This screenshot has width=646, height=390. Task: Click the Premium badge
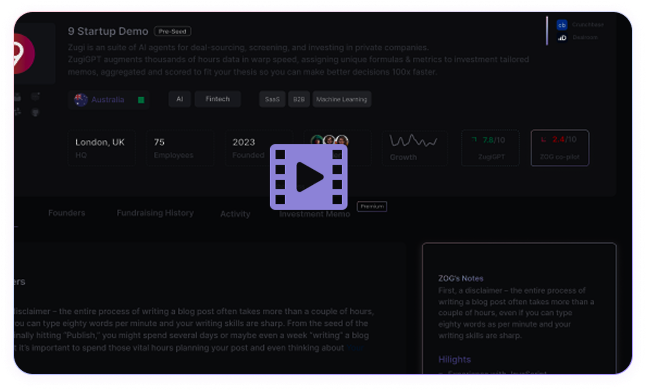coord(372,206)
